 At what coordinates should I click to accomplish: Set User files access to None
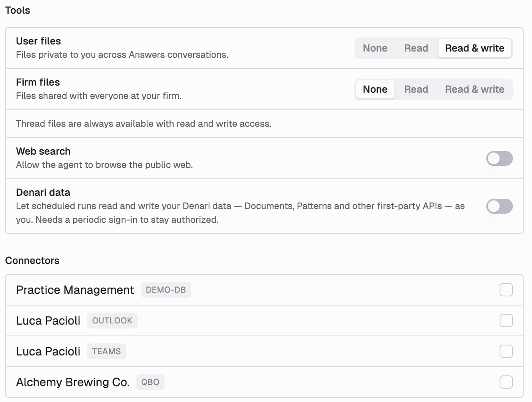pyautogui.click(x=375, y=48)
